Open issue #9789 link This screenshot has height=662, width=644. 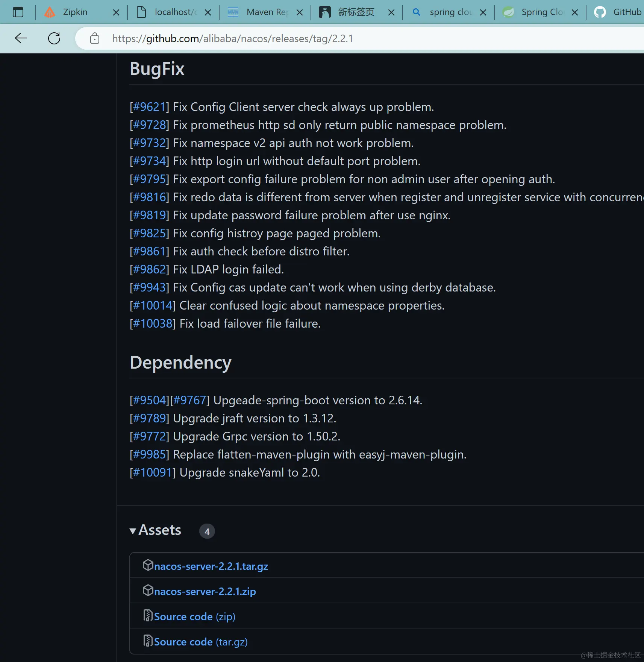pyautogui.click(x=149, y=418)
